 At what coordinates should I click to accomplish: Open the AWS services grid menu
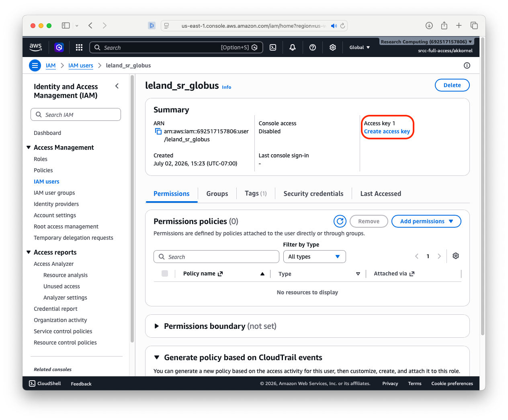click(x=79, y=47)
